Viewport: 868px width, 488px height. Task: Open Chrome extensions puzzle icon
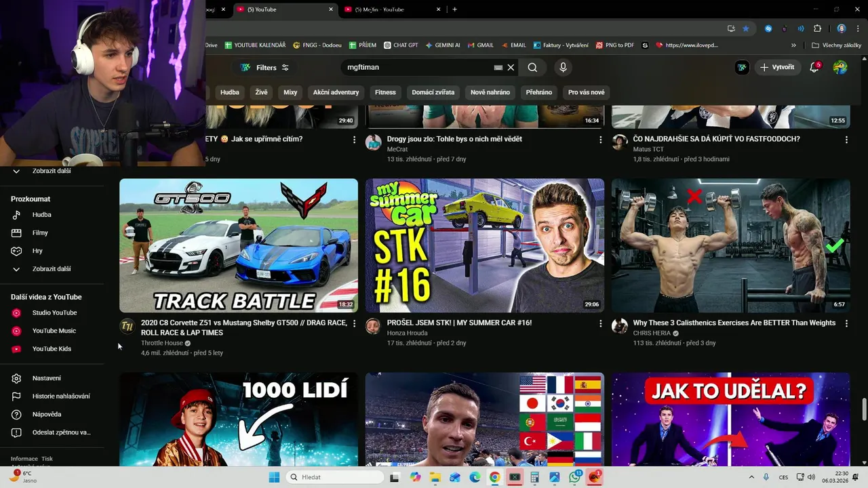click(x=817, y=28)
